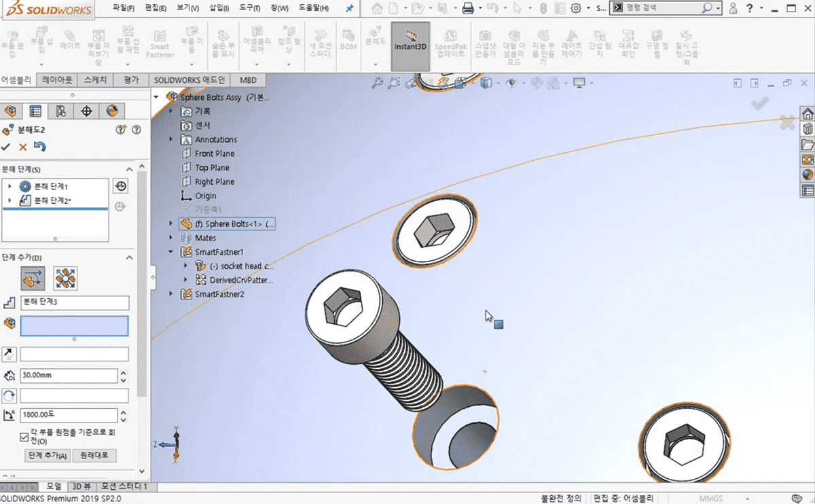Viewport: 815px width, 504px height.
Task: Click the 단계 추가(A) button
Action: 48,455
